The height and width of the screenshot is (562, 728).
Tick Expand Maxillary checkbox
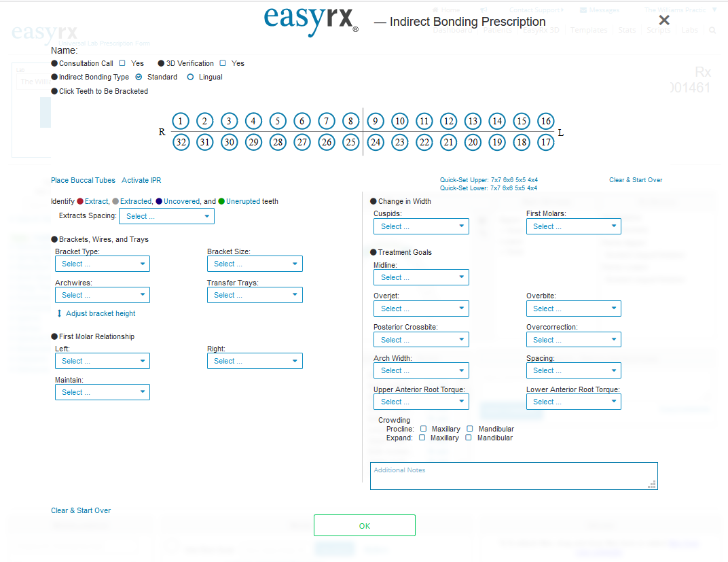[x=422, y=438]
